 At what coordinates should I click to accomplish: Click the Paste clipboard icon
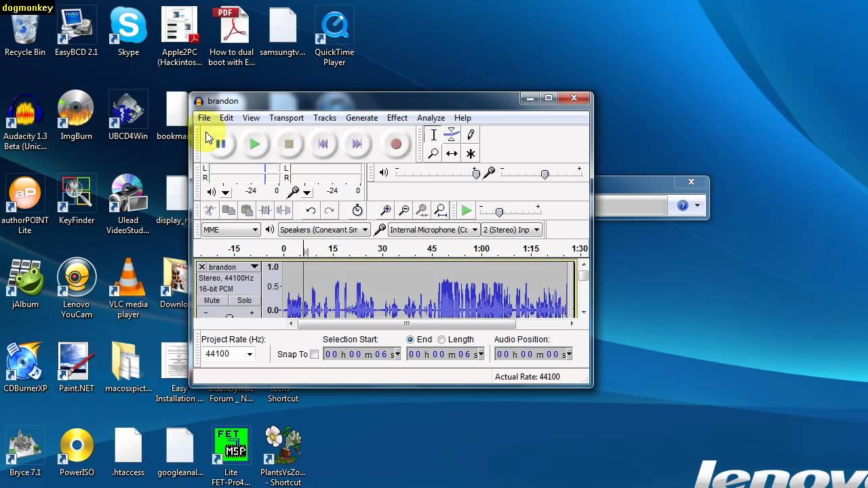click(247, 211)
